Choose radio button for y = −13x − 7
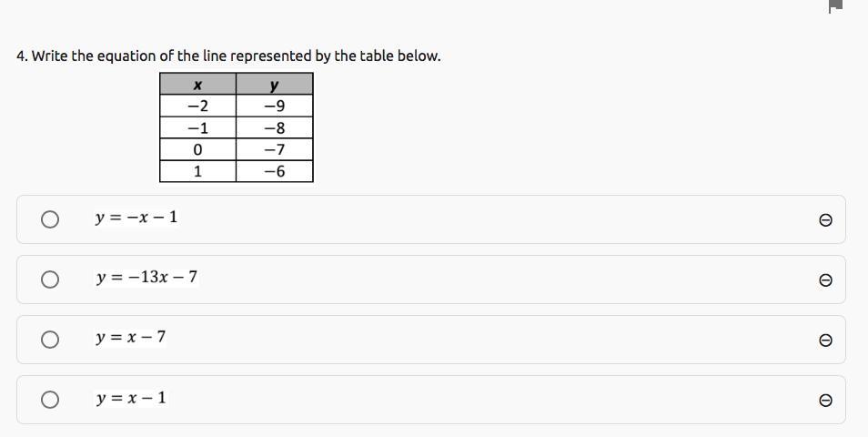The width and height of the screenshot is (868, 437). point(50,279)
